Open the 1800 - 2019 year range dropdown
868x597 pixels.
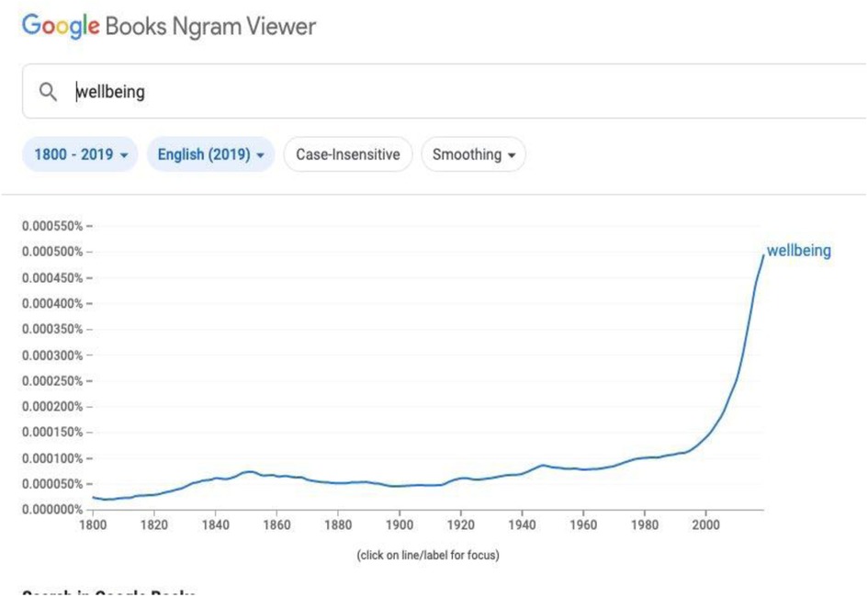coord(80,153)
